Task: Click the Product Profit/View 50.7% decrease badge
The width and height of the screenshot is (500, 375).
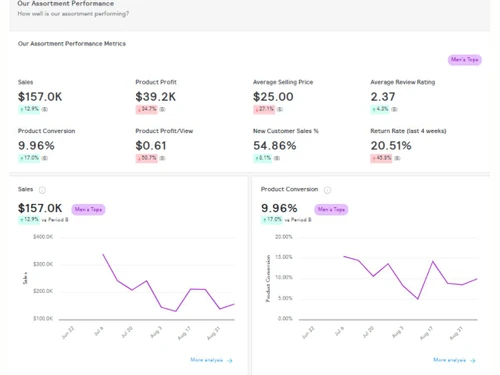Action: coord(147,158)
